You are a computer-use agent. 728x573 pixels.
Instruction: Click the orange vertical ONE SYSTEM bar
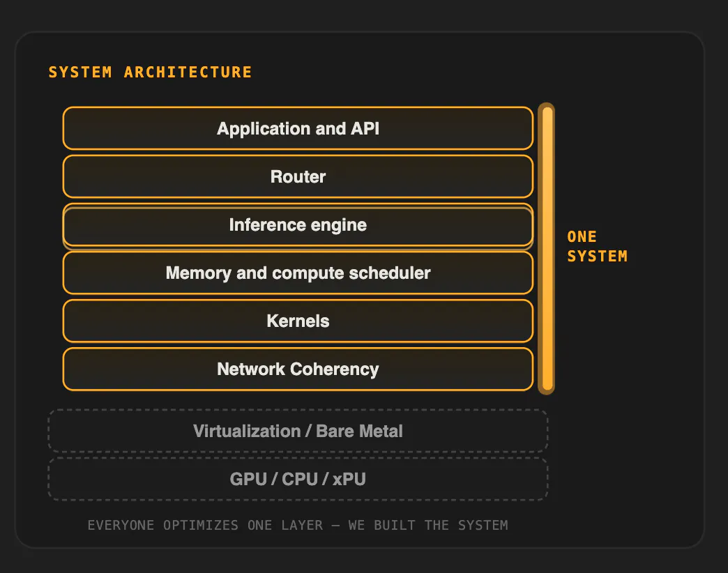click(x=547, y=249)
